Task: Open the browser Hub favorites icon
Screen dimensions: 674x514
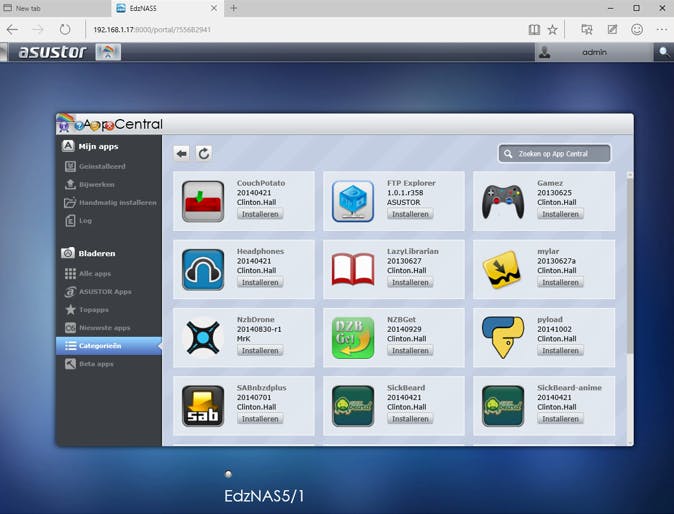Action: pyautogui.click(x=586, y=30)
